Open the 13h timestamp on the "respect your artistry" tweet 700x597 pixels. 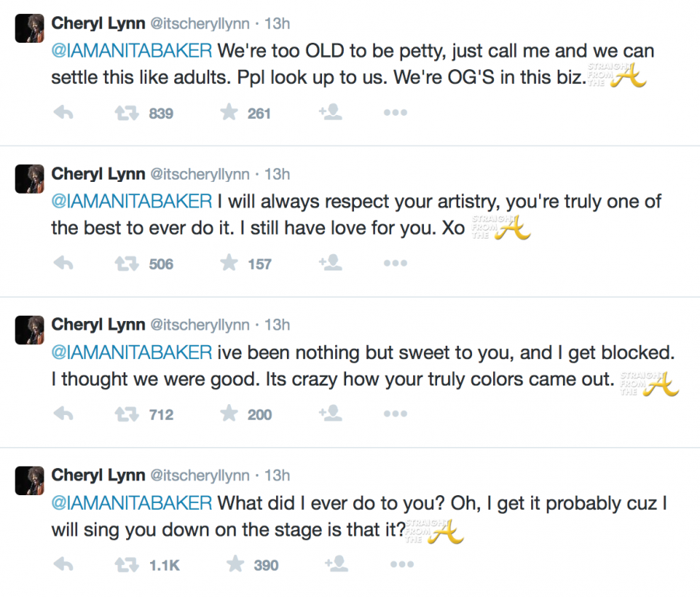(278, 174)
